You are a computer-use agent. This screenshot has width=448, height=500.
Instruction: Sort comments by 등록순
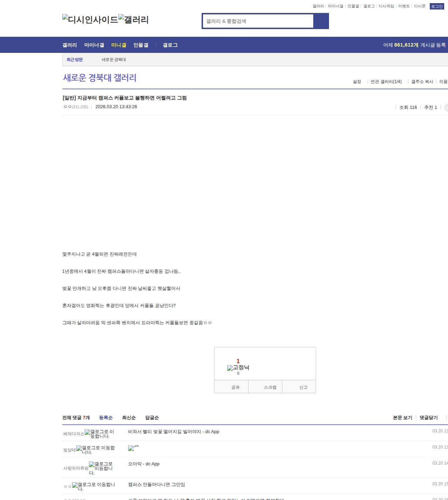point(106,418)
